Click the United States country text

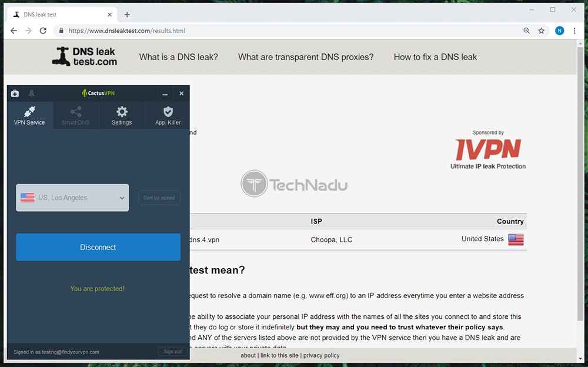(482, 239)
